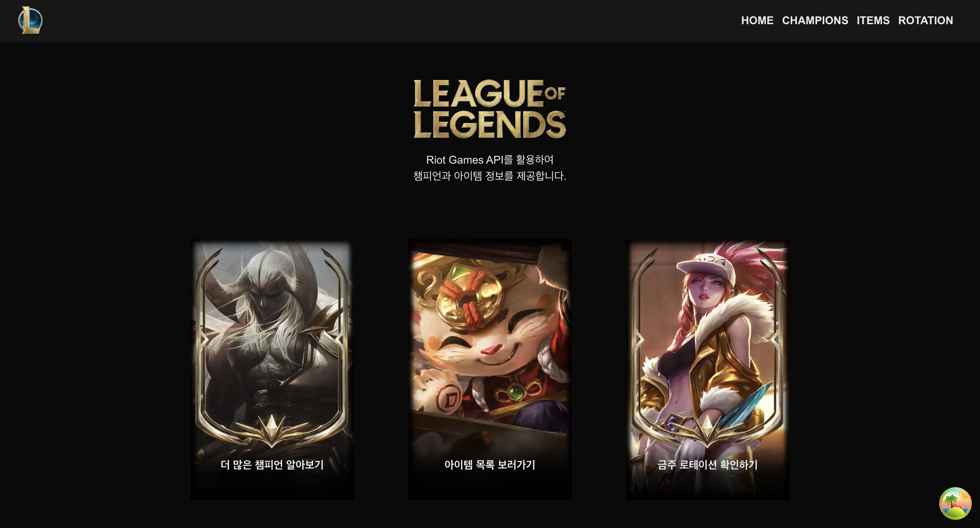Follow the 더 많은 챔피언 알아보기 link

point(272,464)
